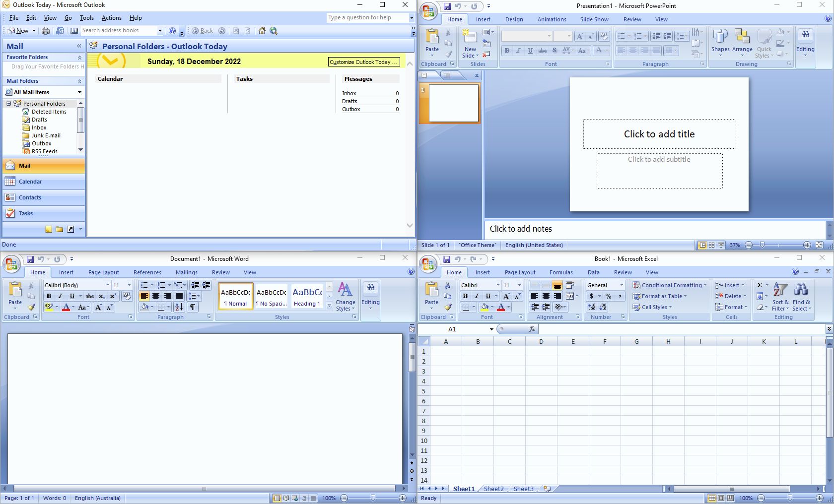This screenshot has height=504, width=834.
Task: Open the font size dropdown in Word
Action: coord(128,285)
